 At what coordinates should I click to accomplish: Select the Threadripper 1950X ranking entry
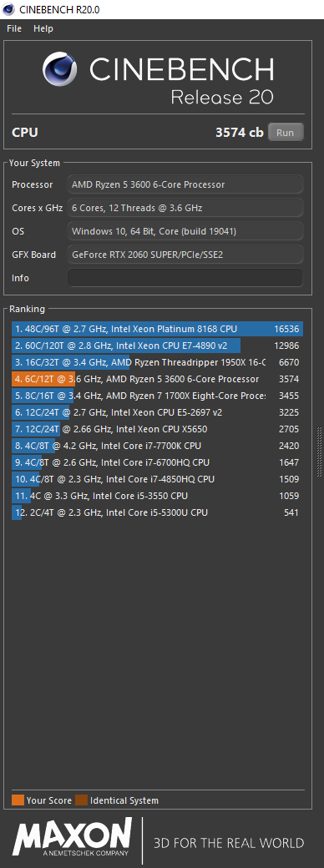tap(157, 362)
